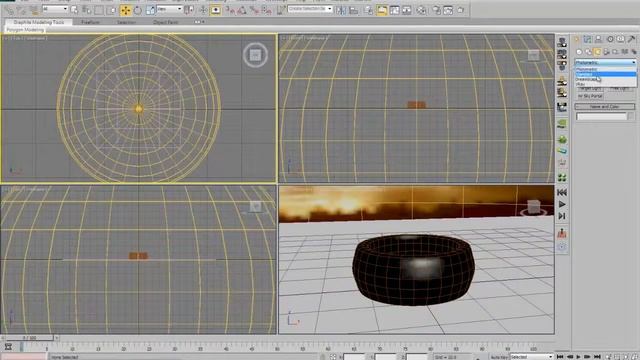
Task: Toggle Percent Snap
Action: tap(254, 10)
